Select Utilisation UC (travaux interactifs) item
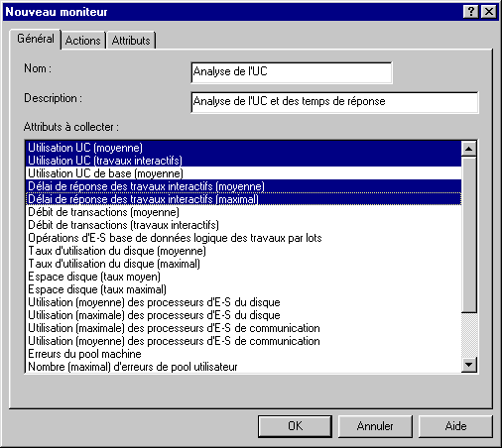502x448 pixels. [243, 161]
